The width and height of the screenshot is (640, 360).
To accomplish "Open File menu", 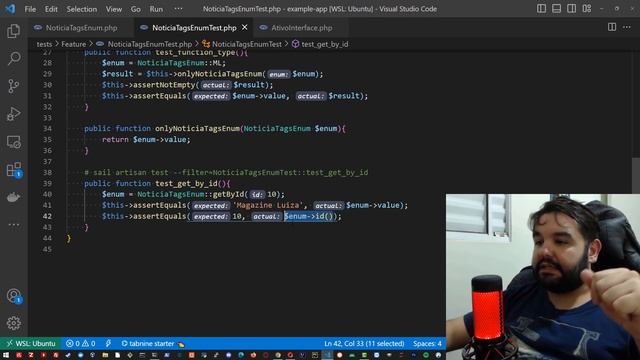I will coord(30,9).
